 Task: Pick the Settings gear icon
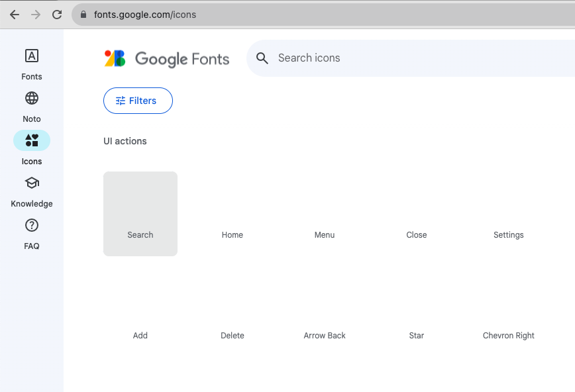(x=508, y=213)
